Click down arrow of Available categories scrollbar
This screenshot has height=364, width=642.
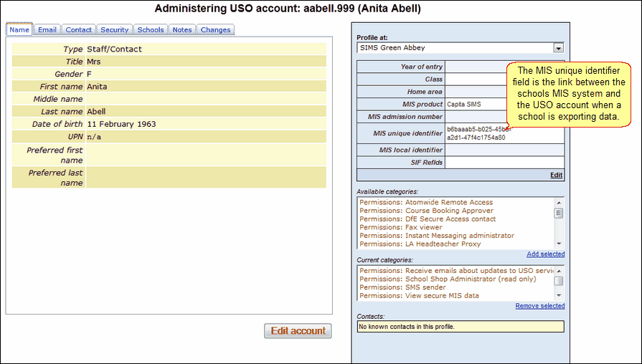coord(559,244)
